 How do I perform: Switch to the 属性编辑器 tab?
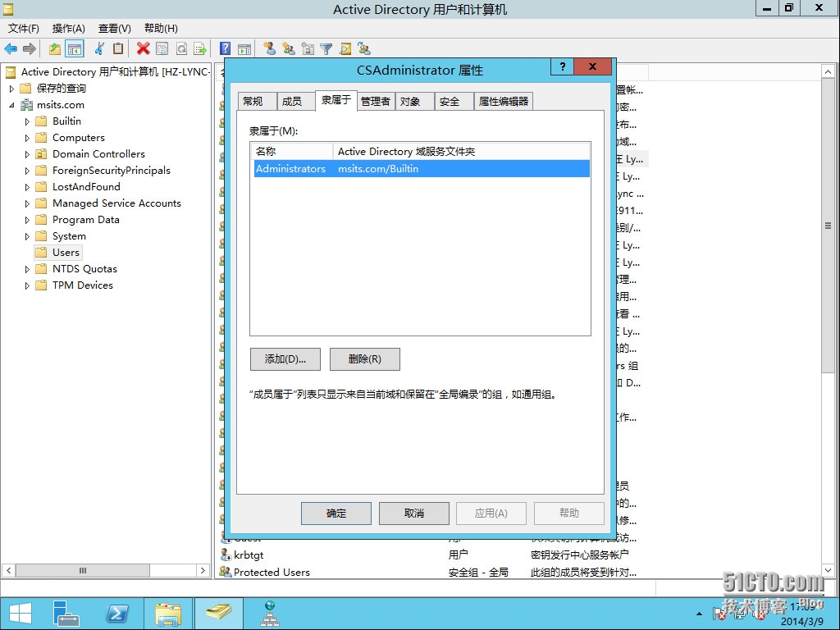coord(504,101)
